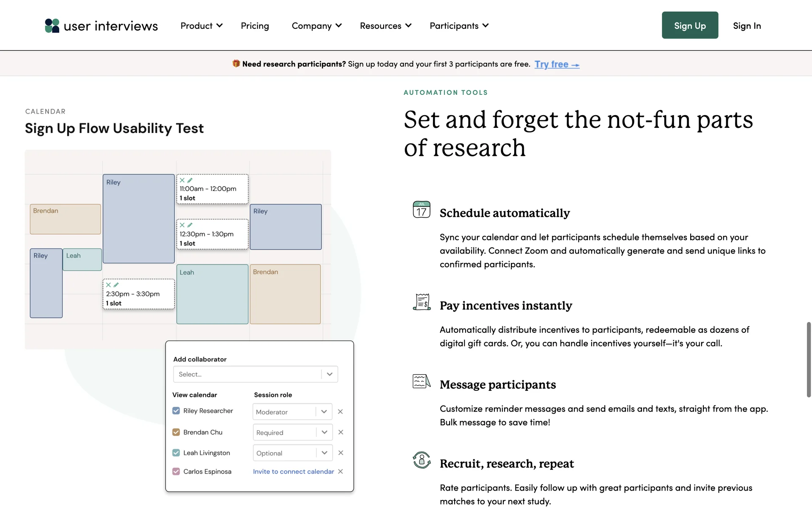Select Brendan's tan calendar block
Viewport: 812px width, 508px height.
pyautogui.click(x=65, y=219)
